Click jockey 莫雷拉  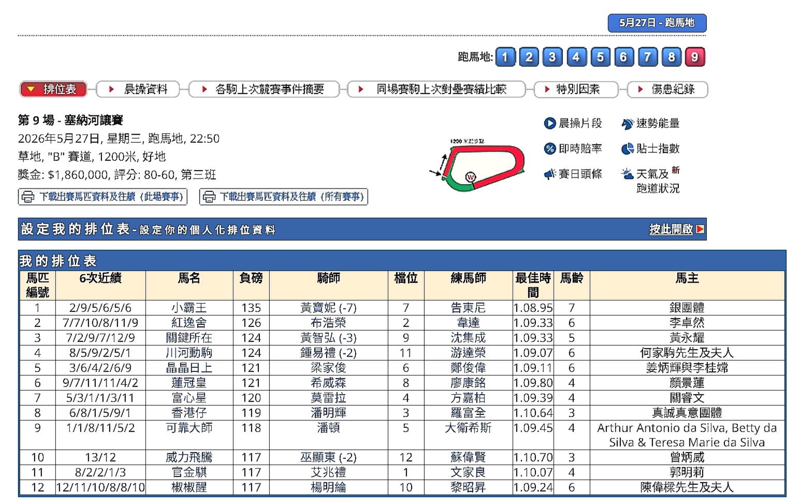pyautogui.click(x=328, y=398)
